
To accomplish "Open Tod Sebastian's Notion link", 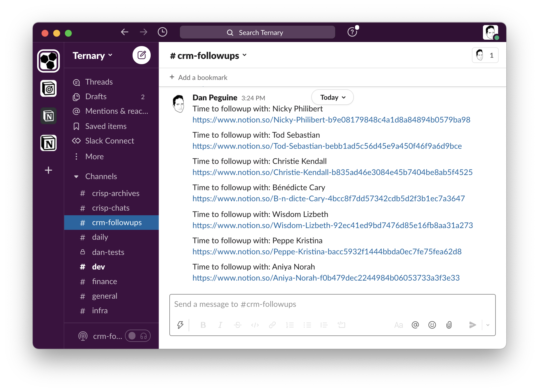I will click(327, 146).
